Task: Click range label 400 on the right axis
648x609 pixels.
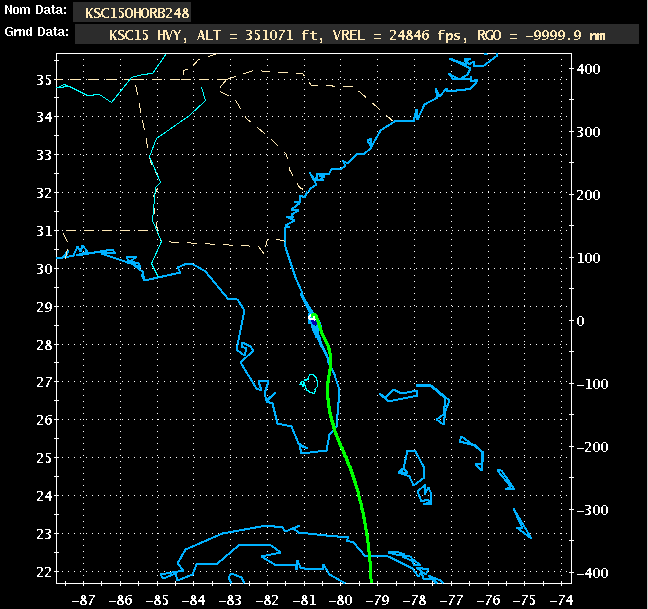Action: point(588,69)
